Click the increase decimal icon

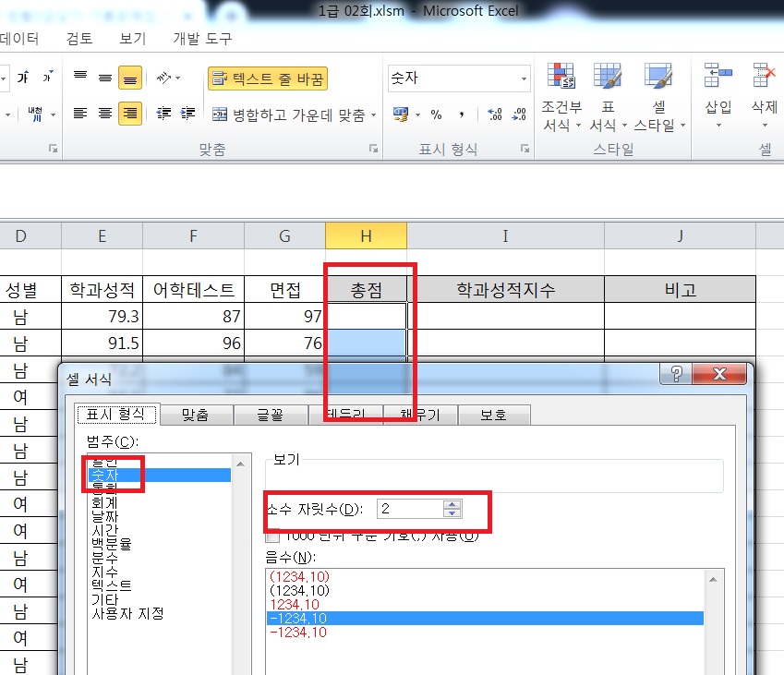coord(494,115)
